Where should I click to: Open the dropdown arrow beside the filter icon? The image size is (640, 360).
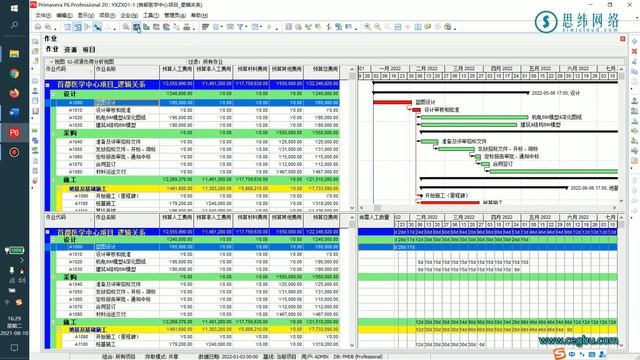[x=246, y=27]
